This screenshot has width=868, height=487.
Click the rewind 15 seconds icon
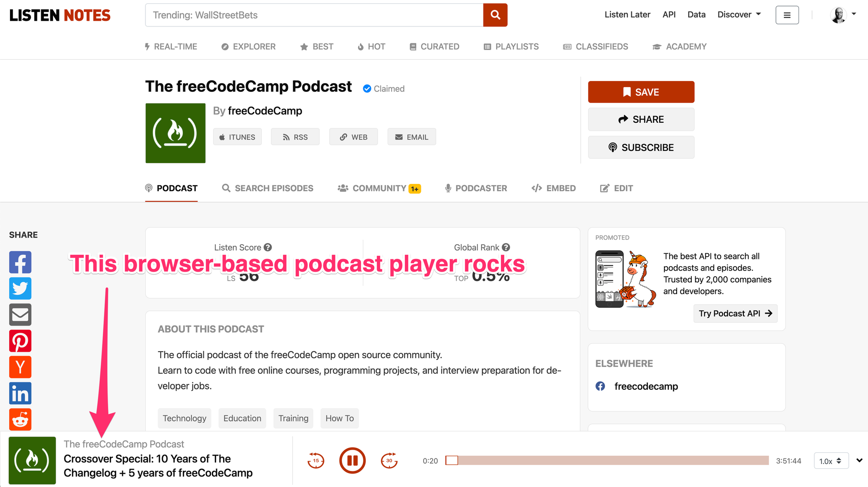(315, 461)
